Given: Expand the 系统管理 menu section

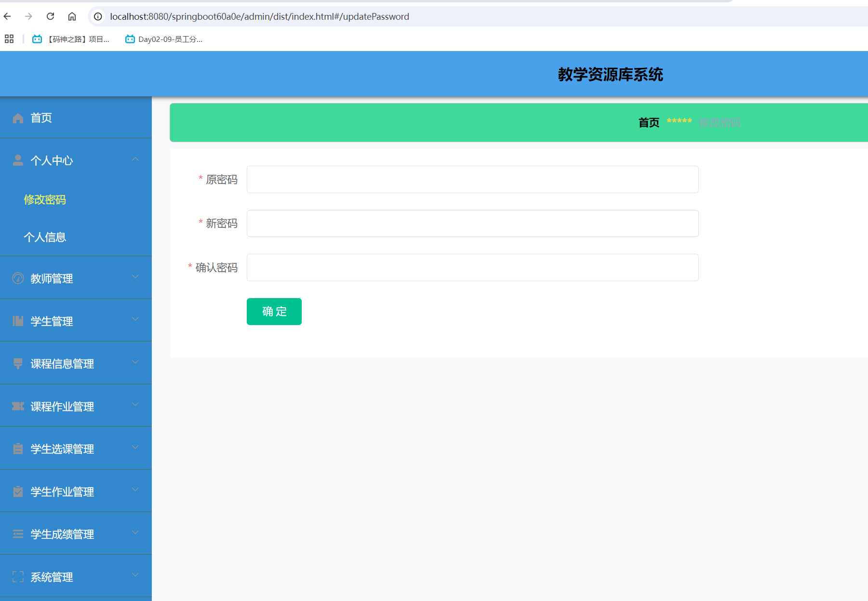Looking at the screenshot, I should click(x=134, y=575).
